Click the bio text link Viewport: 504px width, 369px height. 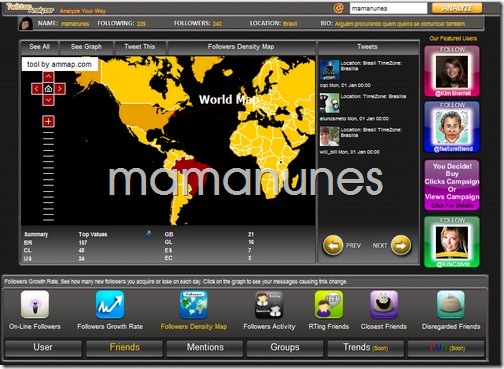[400, 24]
